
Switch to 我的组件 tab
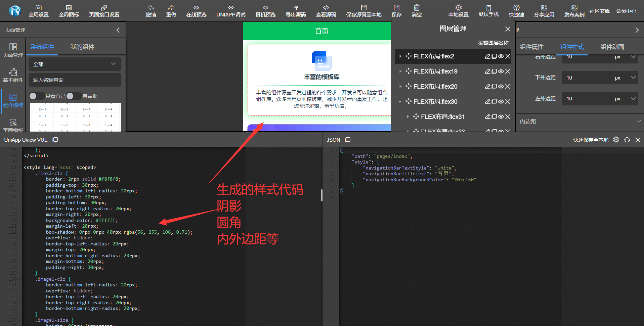pos(82,47)
